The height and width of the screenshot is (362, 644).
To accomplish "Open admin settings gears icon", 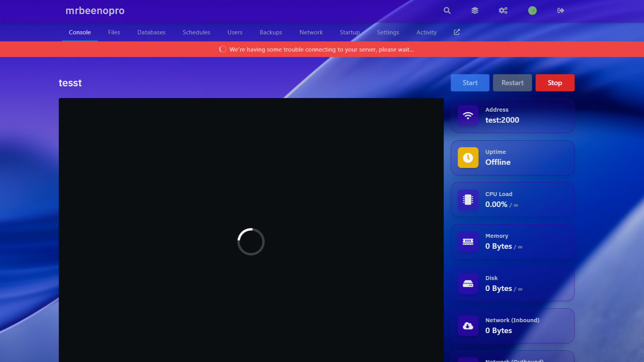I will pyautogui.click(x=503, y=11).
